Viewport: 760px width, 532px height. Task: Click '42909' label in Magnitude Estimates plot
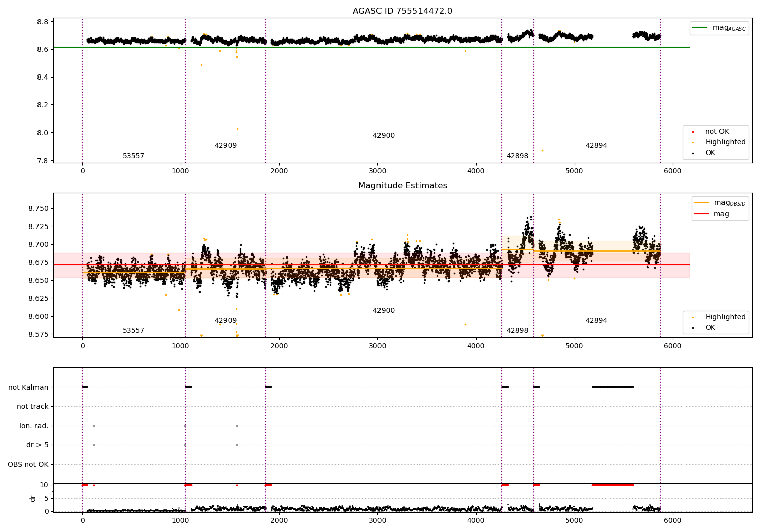pos(225,321)
